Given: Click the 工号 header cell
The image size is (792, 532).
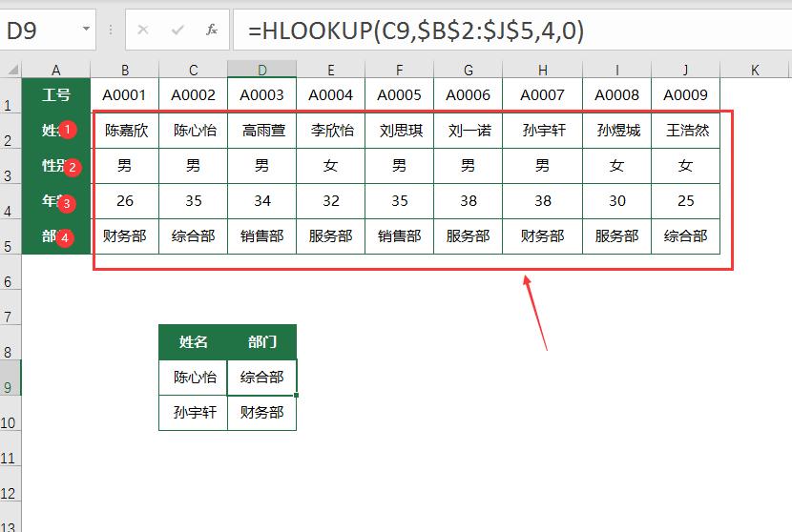Looking at the screenshot, I should tap(56, 95).
